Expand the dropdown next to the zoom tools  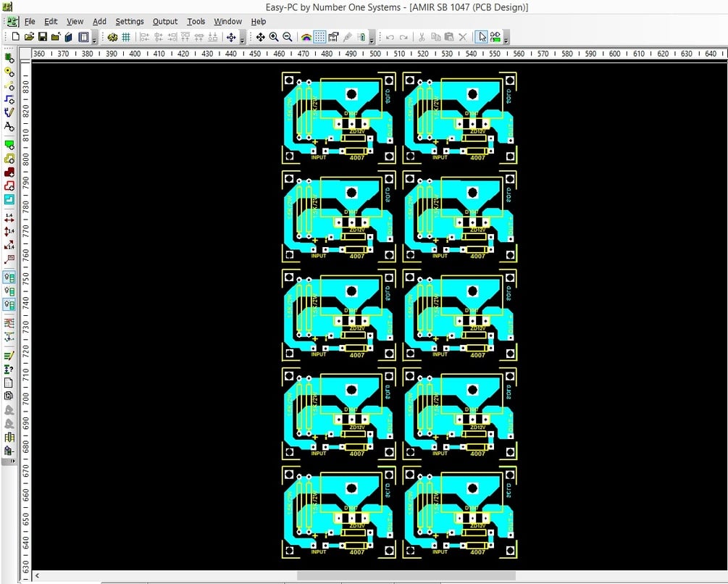(x=372, y=41)
